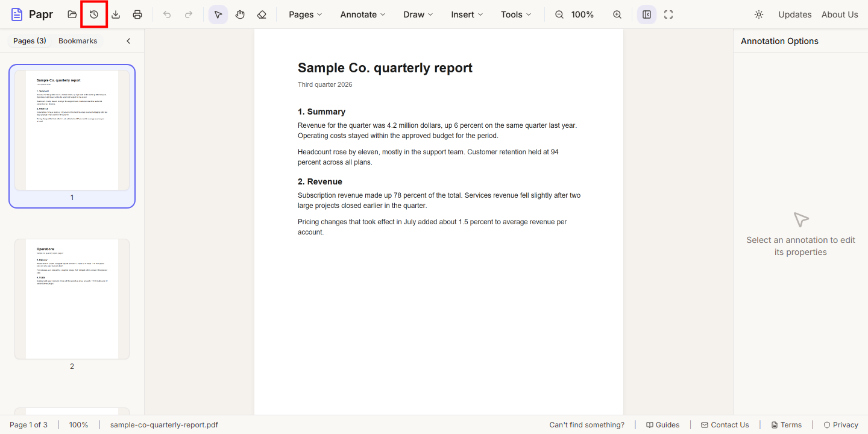Click the "Sample Co. quarterly report" heading
Viewport: 868px width, 434px height.
(x=385, y=68)
